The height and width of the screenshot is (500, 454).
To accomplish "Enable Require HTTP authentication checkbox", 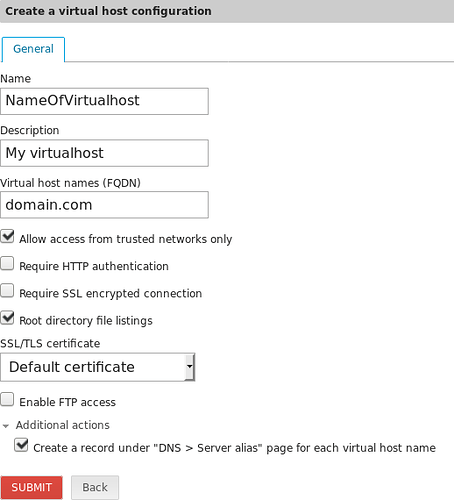I will click(x=7, y=263).
